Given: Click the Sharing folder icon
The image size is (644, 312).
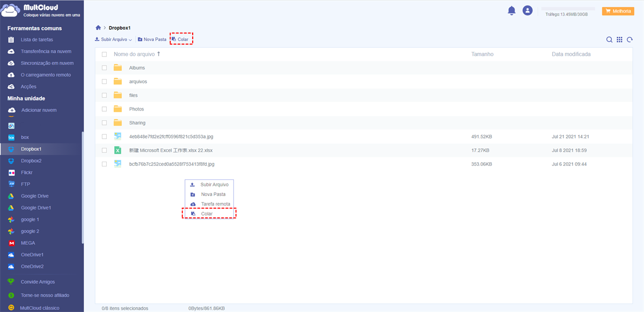Looking at the screenshot, I should 118,122.
